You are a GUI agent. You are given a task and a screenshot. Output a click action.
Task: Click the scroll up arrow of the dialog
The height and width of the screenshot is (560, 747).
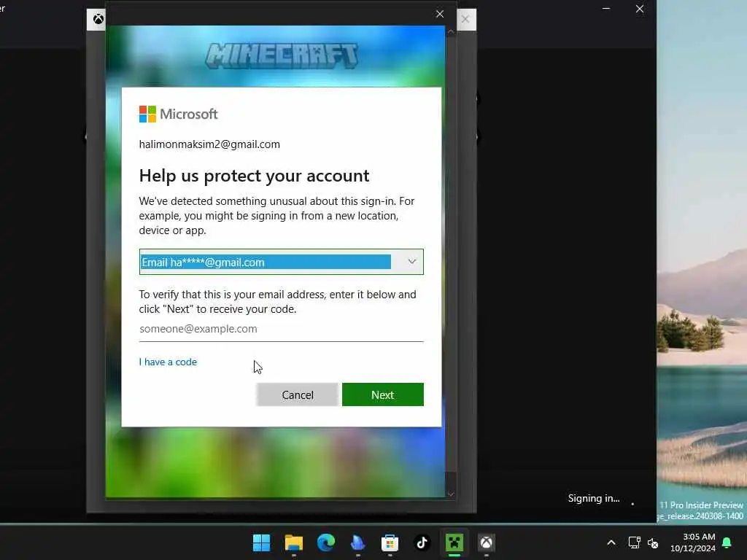point(451,32)
